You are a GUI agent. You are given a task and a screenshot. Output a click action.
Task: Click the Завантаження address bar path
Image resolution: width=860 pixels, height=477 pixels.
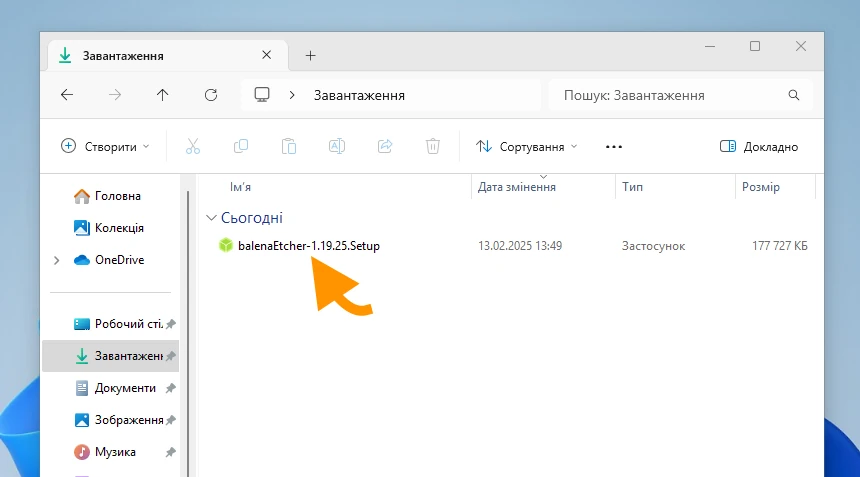pos(359,95)
